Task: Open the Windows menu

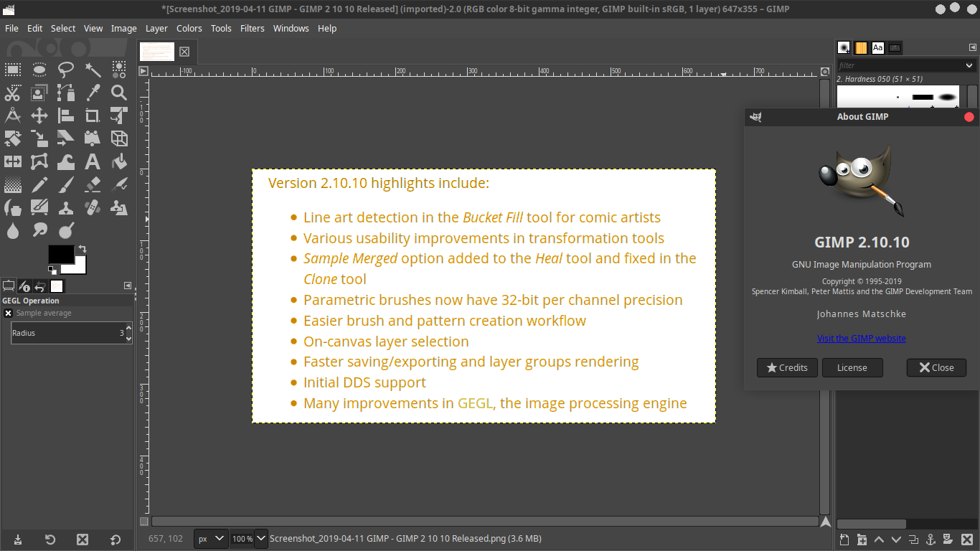Action: [291, 28]
